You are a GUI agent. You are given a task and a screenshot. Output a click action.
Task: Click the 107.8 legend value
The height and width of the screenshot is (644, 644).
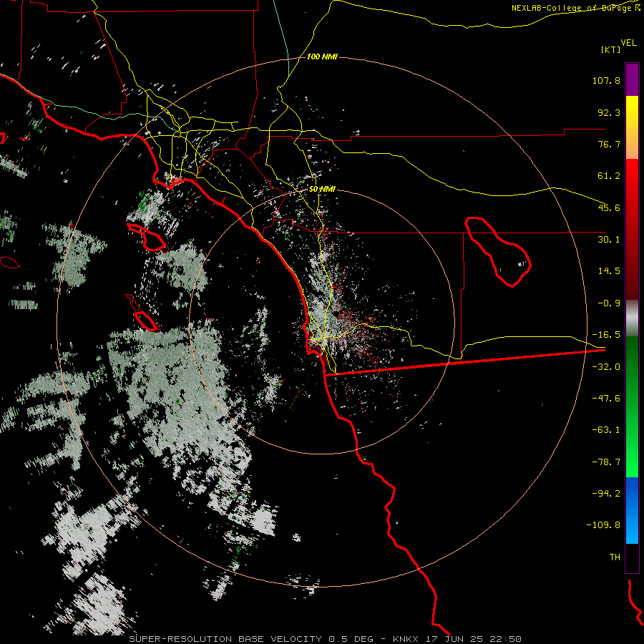pyautogui.click(x=606, y=80)
